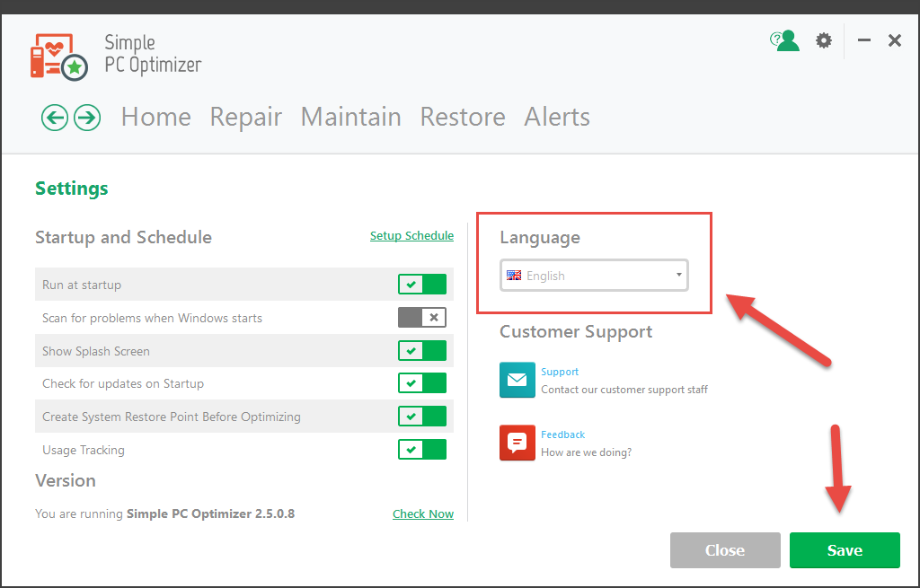This screenshot has height=588, width=920.
Task: Switch off Usage Tracking toggle
Action: pyautogui.click(x=422, y=450)
